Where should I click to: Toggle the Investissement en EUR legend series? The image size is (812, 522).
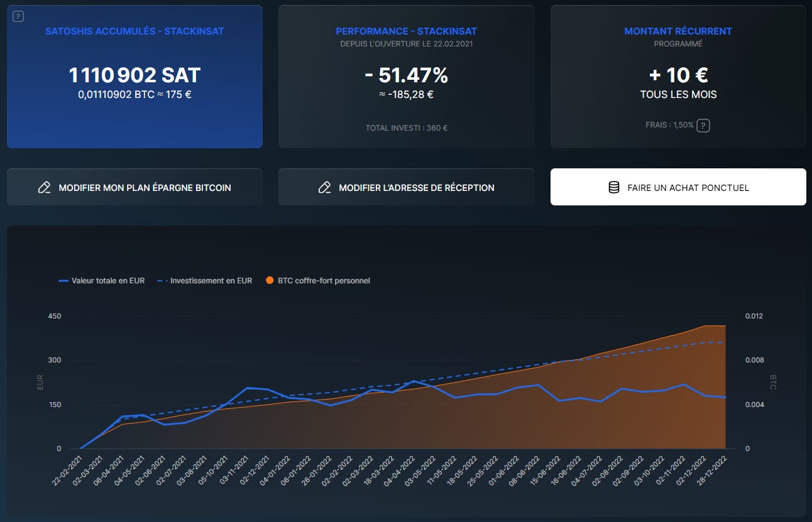(x=204, y=281)
